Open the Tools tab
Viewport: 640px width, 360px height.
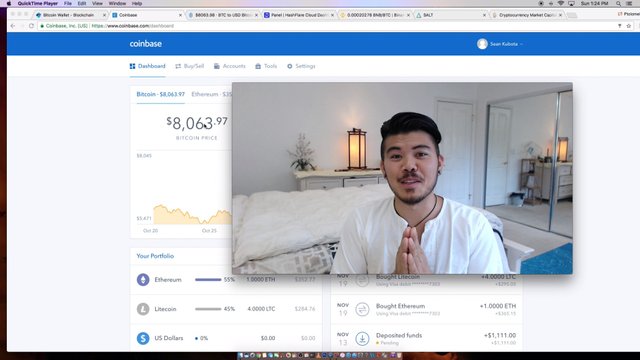tap(266, 66)
